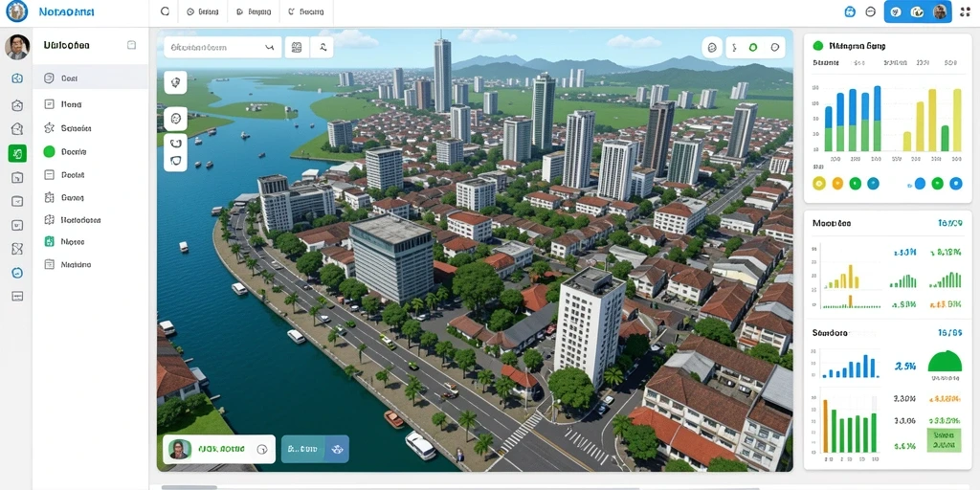This screenshot has height=490, width=980.
Task: Click small square icon in sidebar panel header
Action: [x=131, y=45]
